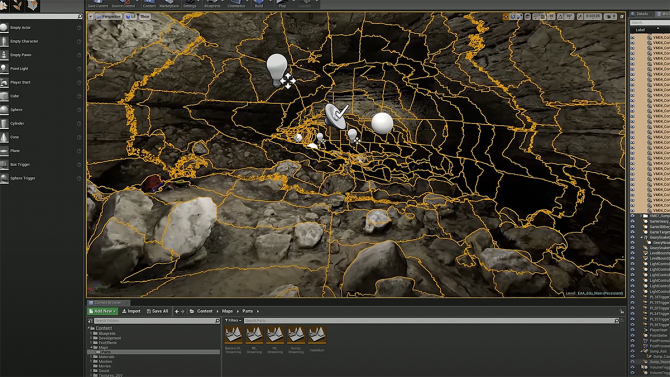The image size is (670, 377).
Task: Select the checkmark disc actor in viewport
Action: pyautogui.click(x=336, y=115)
